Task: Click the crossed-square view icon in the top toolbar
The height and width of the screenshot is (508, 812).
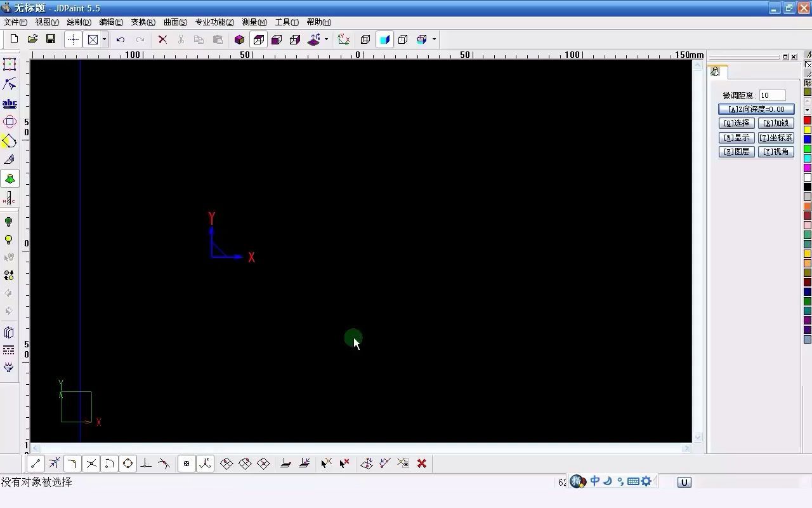Action: tap(93, 39)
